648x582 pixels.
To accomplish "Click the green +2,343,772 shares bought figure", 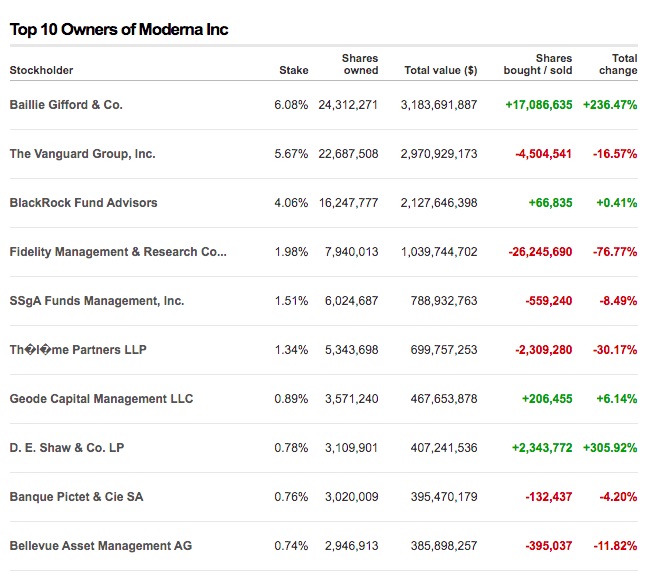I will pos(542,448).
